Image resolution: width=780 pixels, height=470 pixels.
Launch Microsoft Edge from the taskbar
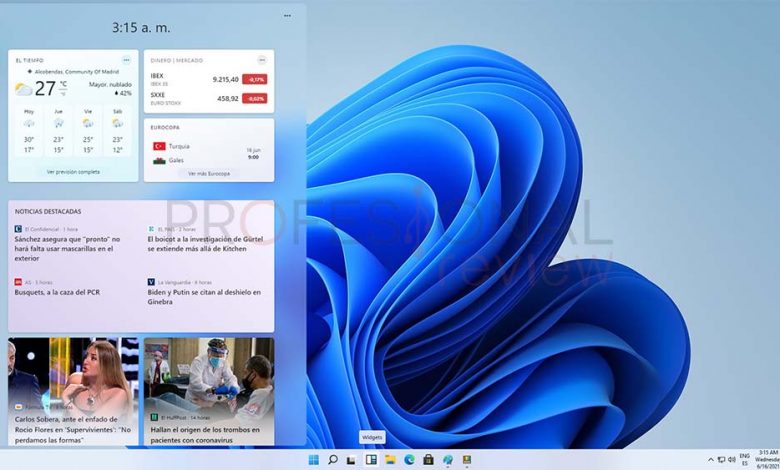(x=409, y=460)
